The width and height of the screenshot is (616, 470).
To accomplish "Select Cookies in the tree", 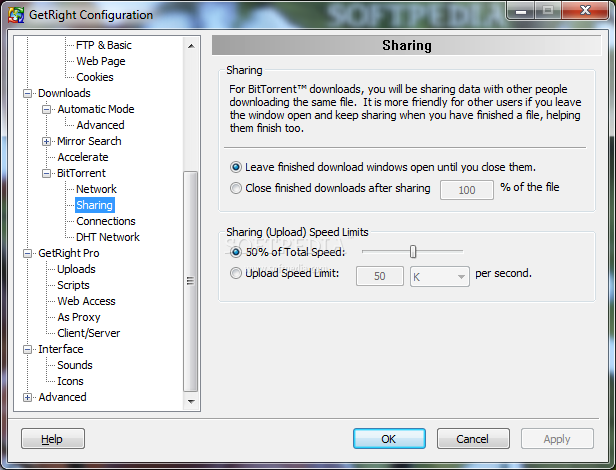I will [x=95, y=77].
